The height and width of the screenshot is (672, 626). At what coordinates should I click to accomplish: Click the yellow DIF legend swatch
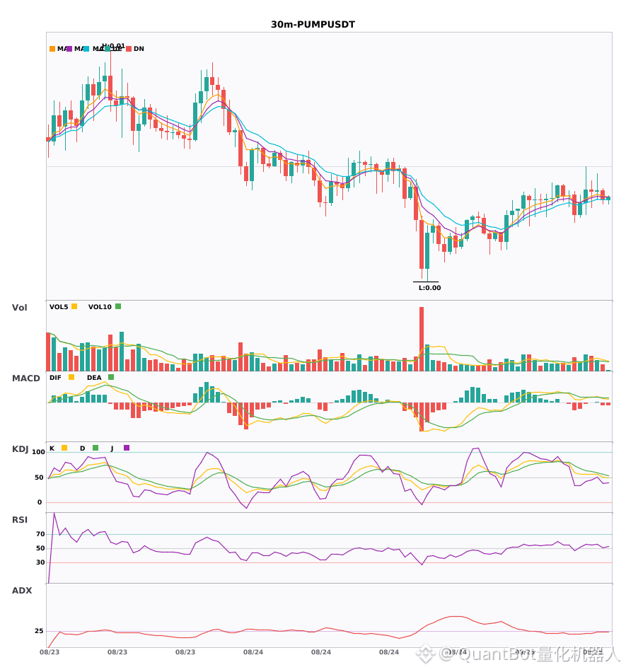coord(71,377)
